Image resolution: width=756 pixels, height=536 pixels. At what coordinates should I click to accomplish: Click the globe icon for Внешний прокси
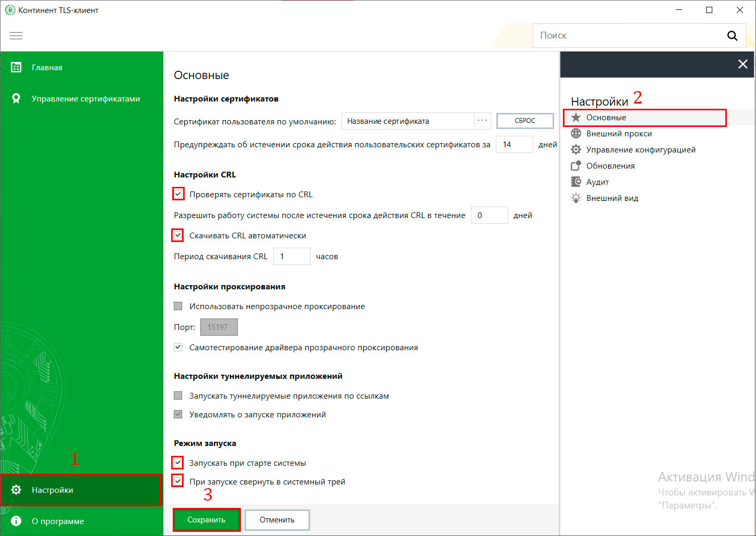coord(575,134)
